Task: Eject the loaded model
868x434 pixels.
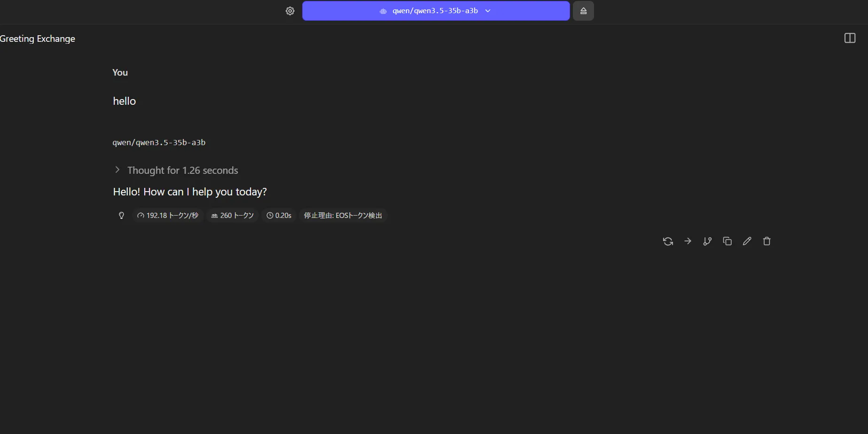Action: click(x=583, y=11)
